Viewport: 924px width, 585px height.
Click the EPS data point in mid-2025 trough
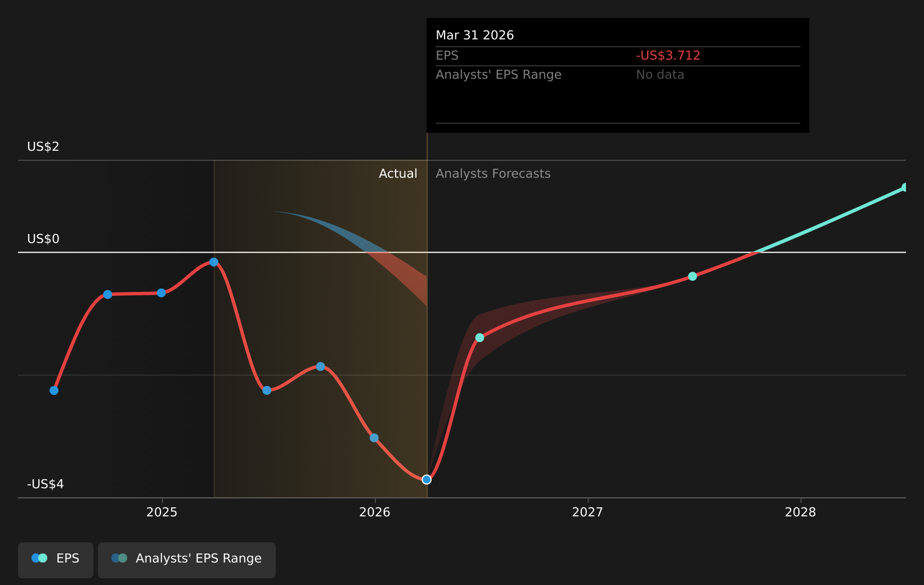click(x=267, y=390)
